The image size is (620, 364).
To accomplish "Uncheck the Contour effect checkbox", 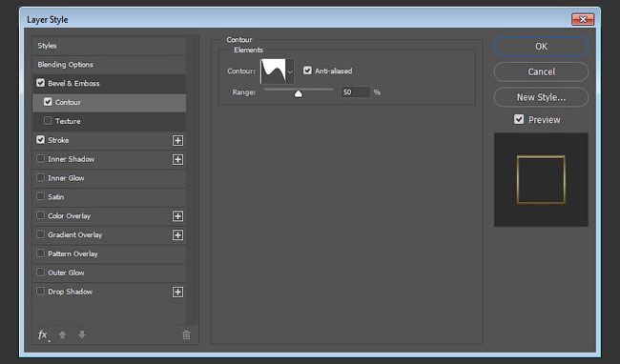I will pyautogui.click(x=48, y=102).
